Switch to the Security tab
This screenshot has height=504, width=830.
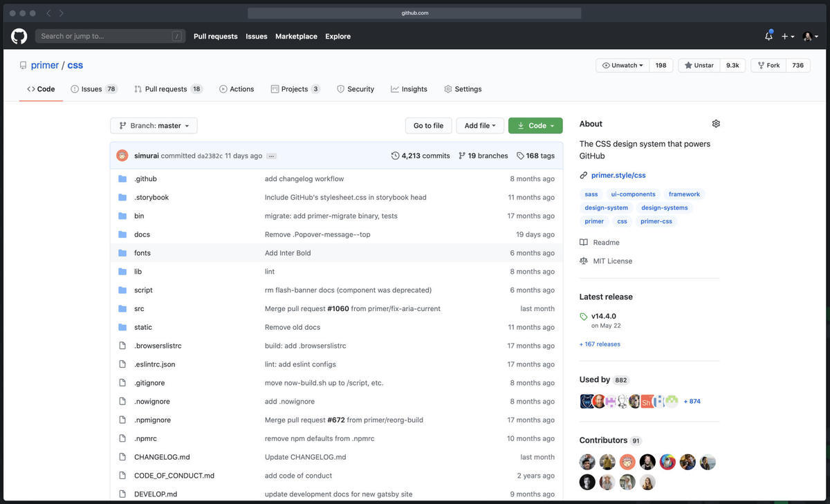click(356, 89)
